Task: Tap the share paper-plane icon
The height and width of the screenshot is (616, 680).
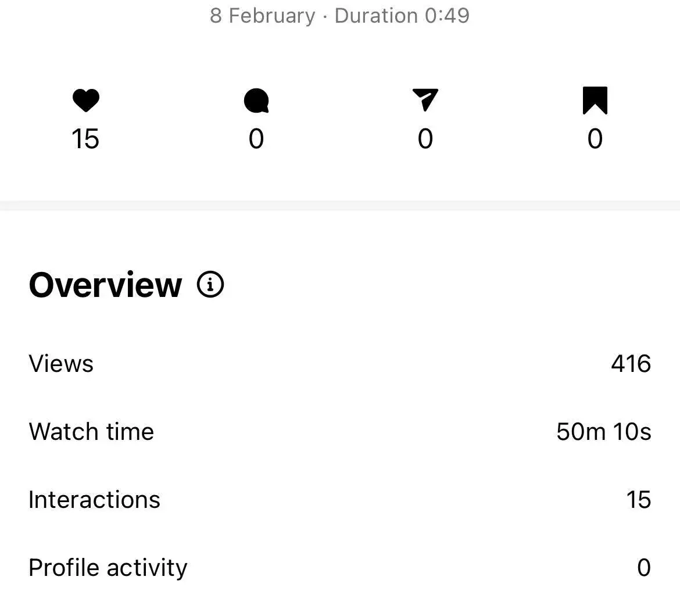Action: tap(425, 99)
